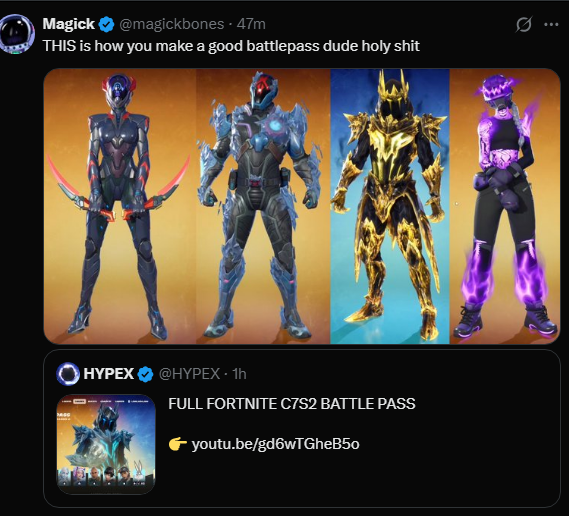Open the Magick display name
This screenshot has width=569, height=516.
coord(69,24)
